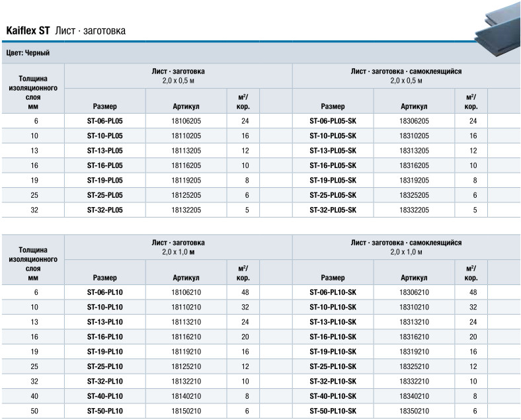The image size is (521, 420).
Task: Click article number 18106210
Action: pyautogui.click(x=186, y=292)
